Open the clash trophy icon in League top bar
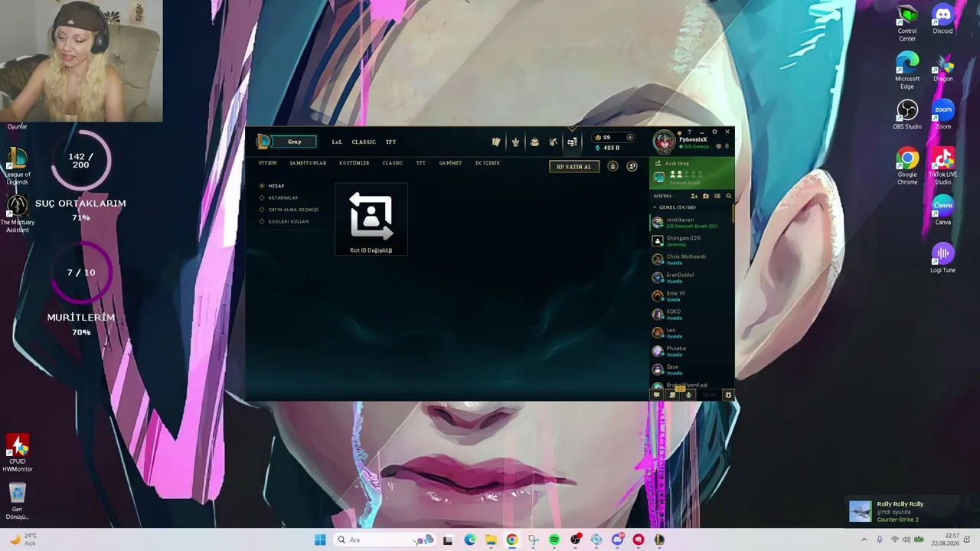Image resolution: width=980 pixels, height=551 pixels. tap(515, 142)
